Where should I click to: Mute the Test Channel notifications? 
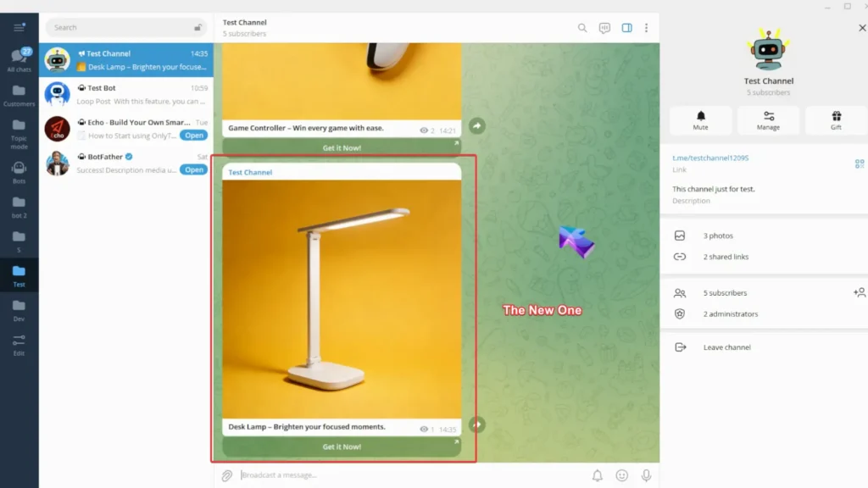pyautogui.click(x=700, y=120)
